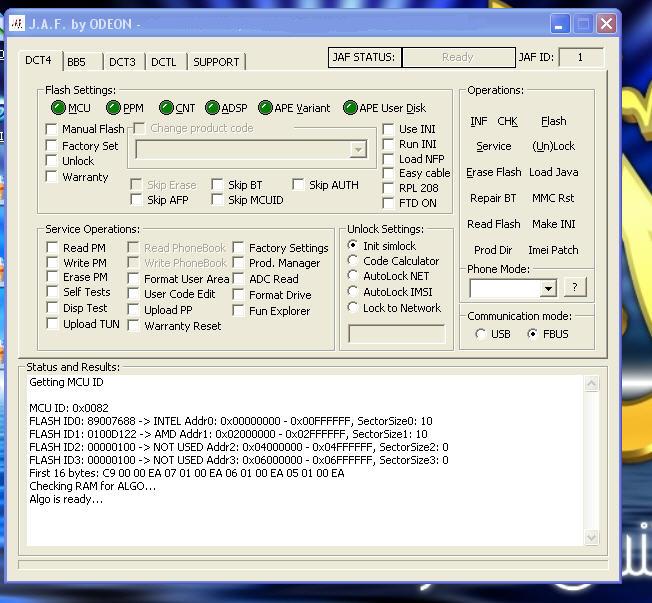652x603 pixels.
Task: Switch communication mode to USB
Action: coord(480,334)
